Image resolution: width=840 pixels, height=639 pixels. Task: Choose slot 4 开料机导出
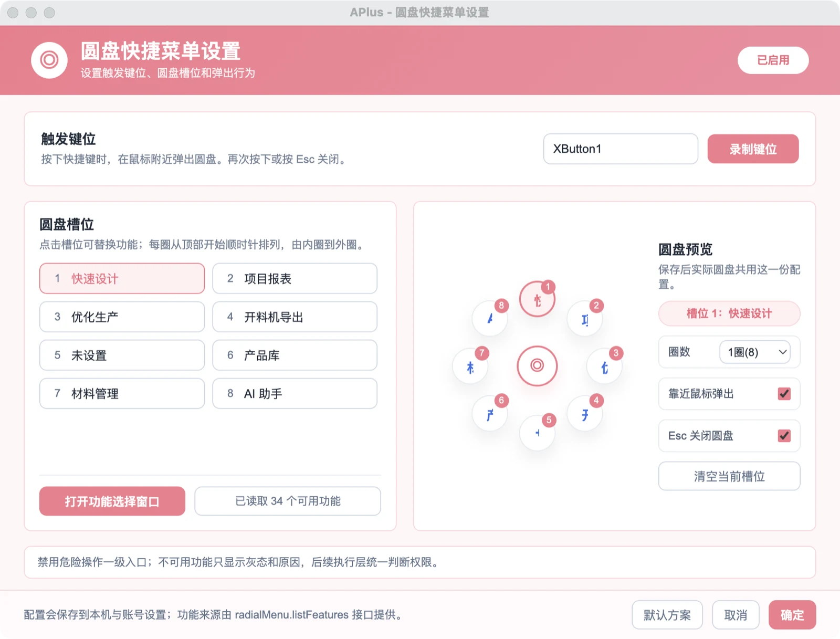tap(295, 317)
